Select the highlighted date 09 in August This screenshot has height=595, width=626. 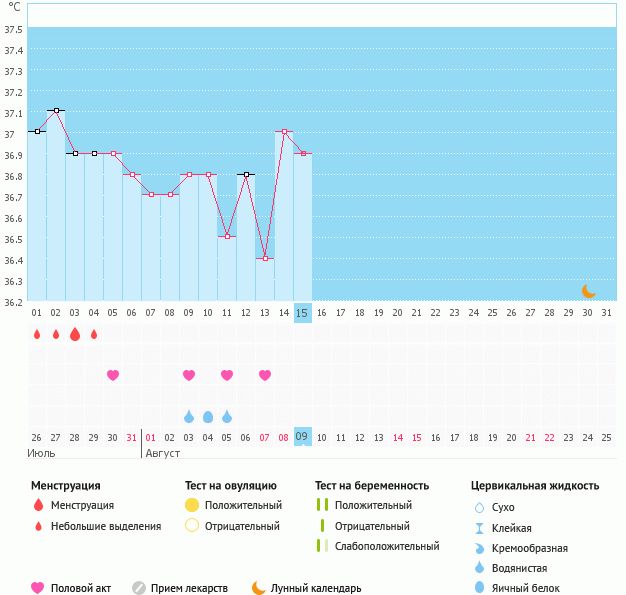303,437
